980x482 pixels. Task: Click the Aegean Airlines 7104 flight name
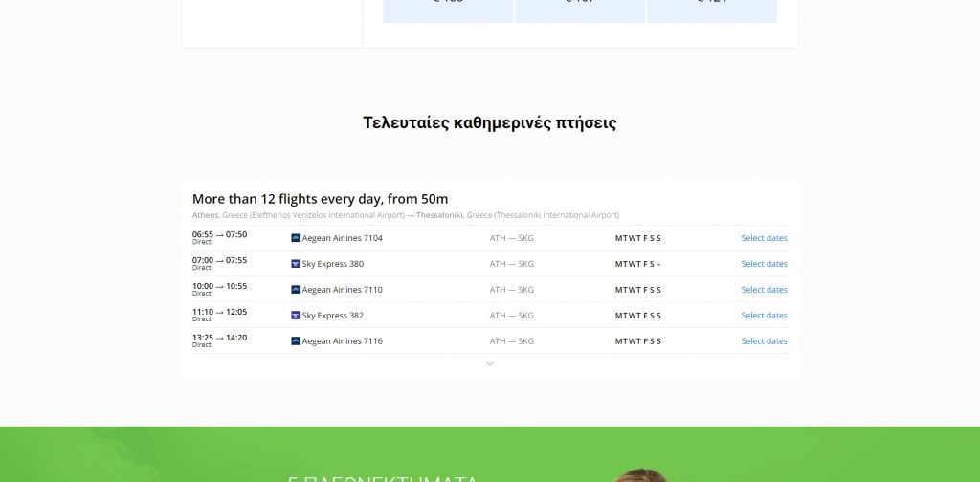click(x=342, y=238)
